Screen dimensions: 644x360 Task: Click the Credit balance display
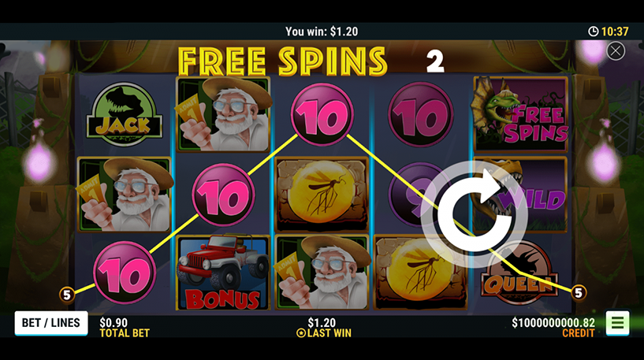pos(553,327)
